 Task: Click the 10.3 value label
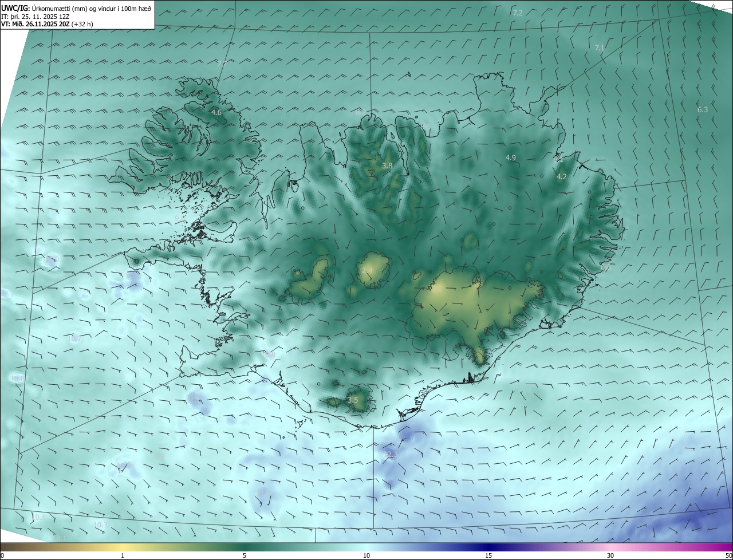(100, 524)
